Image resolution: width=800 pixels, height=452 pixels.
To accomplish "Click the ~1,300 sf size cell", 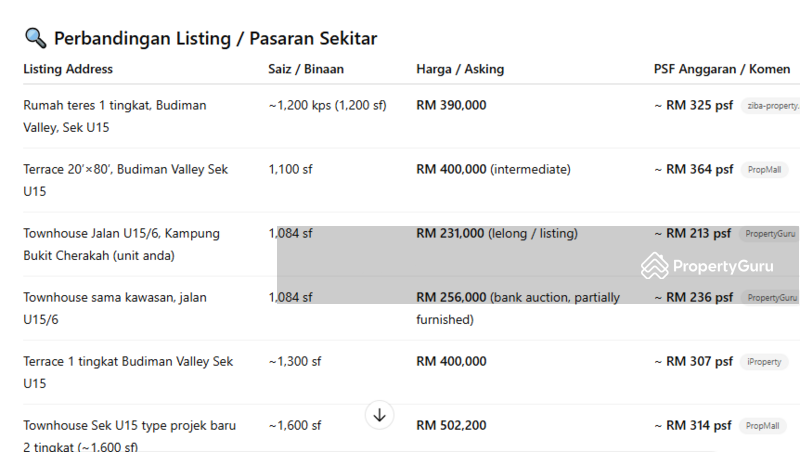I will [x=294, y=362].
